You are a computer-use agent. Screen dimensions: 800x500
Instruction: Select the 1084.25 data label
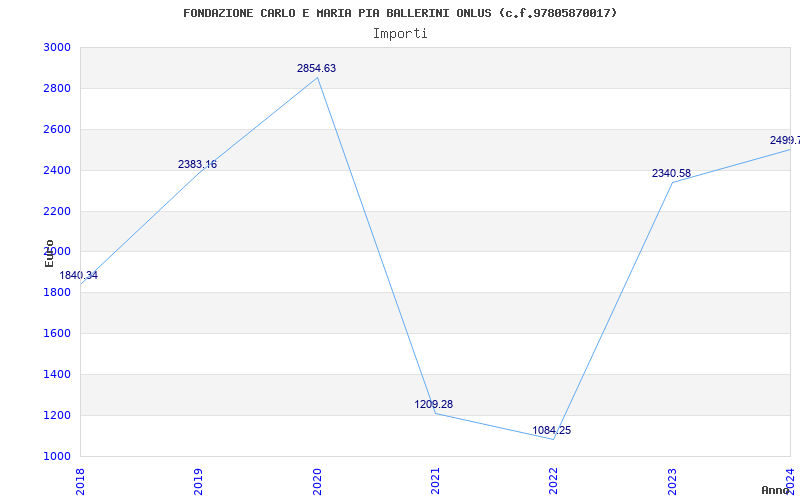(552, 431)
